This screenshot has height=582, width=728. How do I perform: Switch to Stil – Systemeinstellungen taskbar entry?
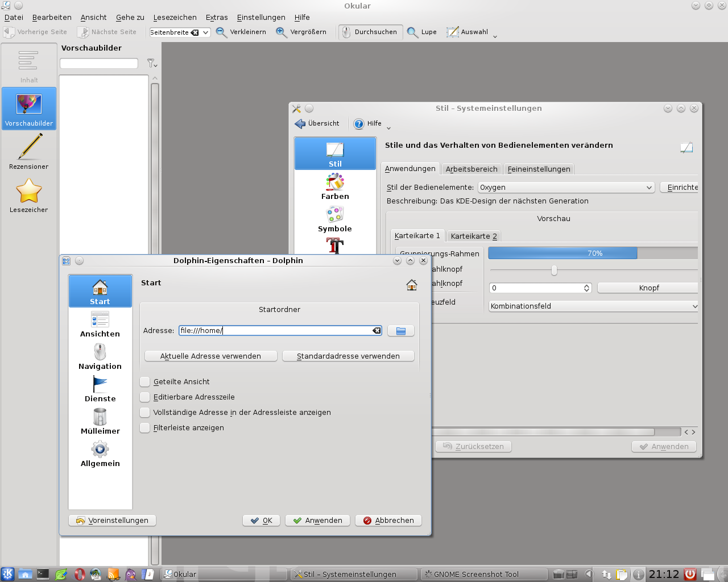click(x=354, y=574)
